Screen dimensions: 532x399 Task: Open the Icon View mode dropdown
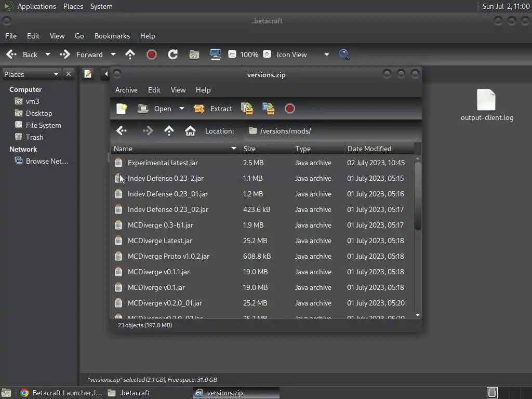point(303,55)
